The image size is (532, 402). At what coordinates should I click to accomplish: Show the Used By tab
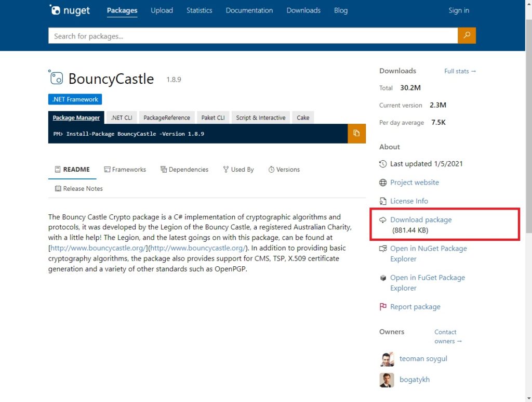[x=238, y=170]
